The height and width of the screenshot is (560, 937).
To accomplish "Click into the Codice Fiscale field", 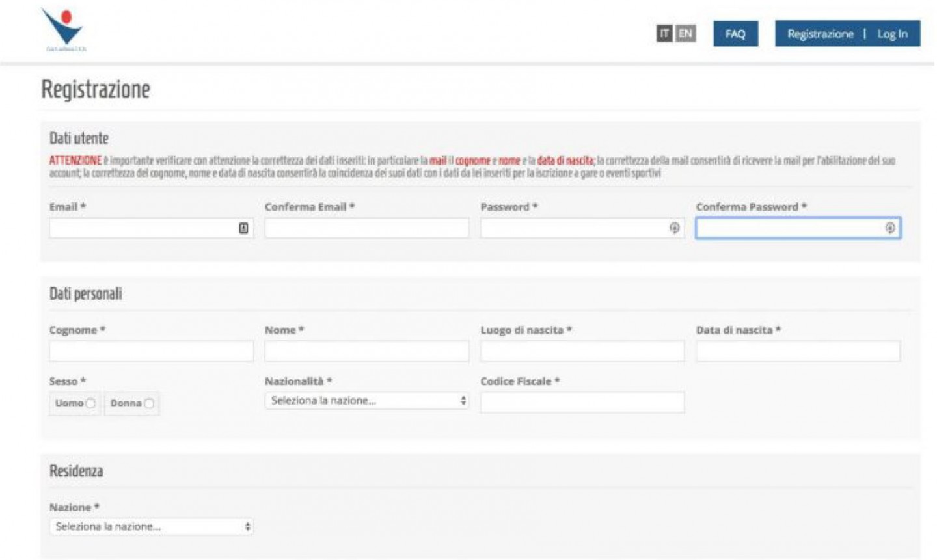I will (582, 402).
